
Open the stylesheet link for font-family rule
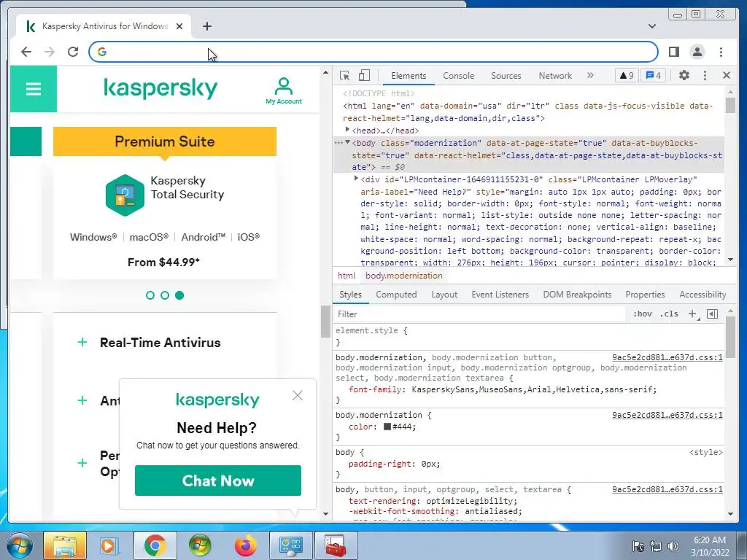click(x=667, y=357)
